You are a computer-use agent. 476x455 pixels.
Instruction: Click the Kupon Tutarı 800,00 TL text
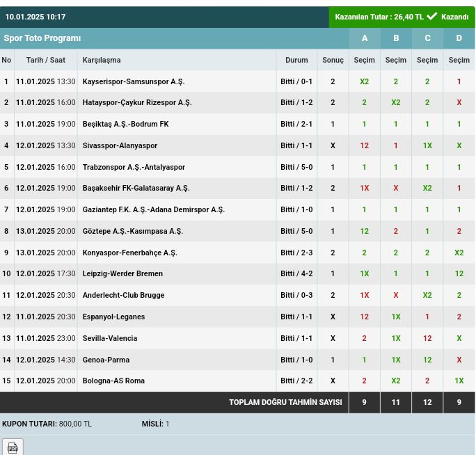[47, 424]
